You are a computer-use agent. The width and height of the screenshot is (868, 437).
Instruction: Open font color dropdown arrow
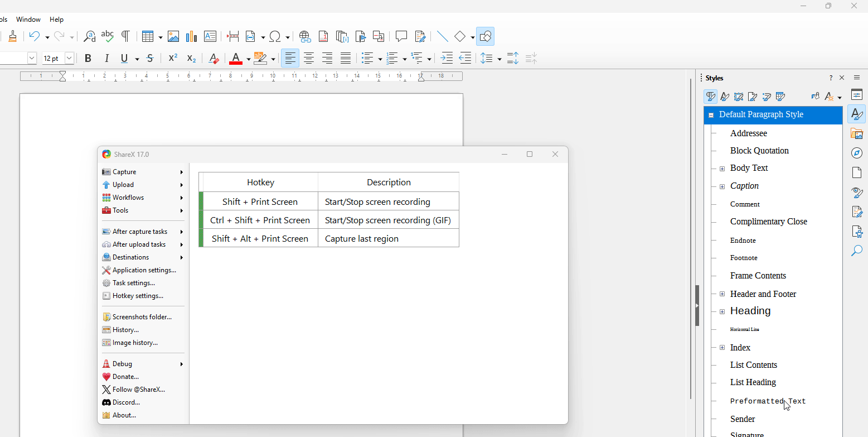pyautogui.click(x=248, y=59)
